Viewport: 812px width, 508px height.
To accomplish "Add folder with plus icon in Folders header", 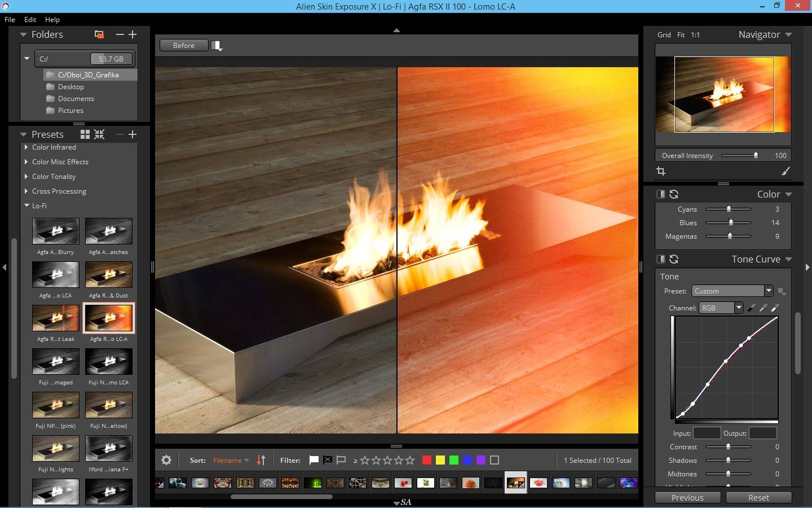I will pyautogui.click(x=133, y=34).
